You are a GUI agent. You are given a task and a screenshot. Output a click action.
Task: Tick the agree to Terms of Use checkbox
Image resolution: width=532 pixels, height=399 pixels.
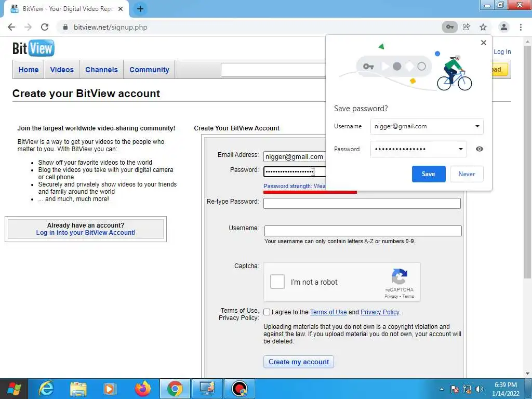pyautogui.click(x=267, y=312)
